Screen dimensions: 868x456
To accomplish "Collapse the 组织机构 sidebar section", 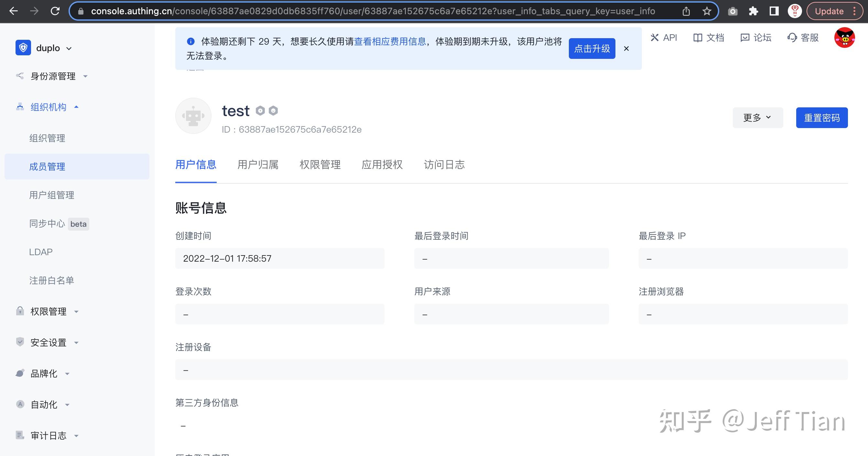I will click(x=77, y=107).
